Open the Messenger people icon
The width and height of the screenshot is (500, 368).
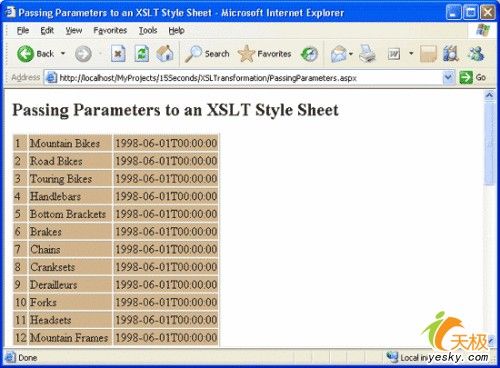click(x=476, y=54)
